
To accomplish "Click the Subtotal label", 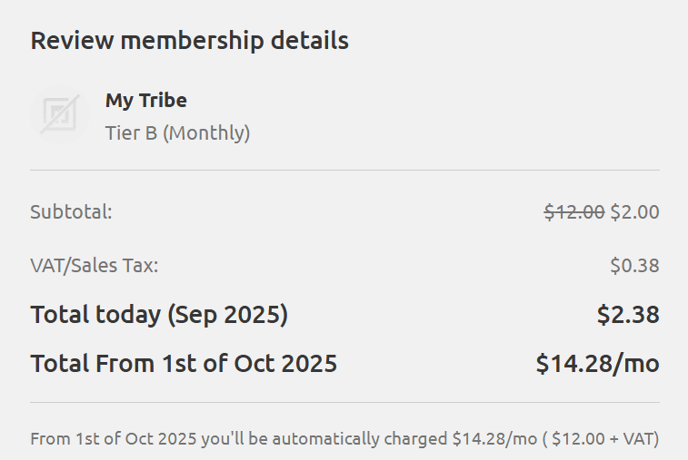I will [x=71, y=212].
